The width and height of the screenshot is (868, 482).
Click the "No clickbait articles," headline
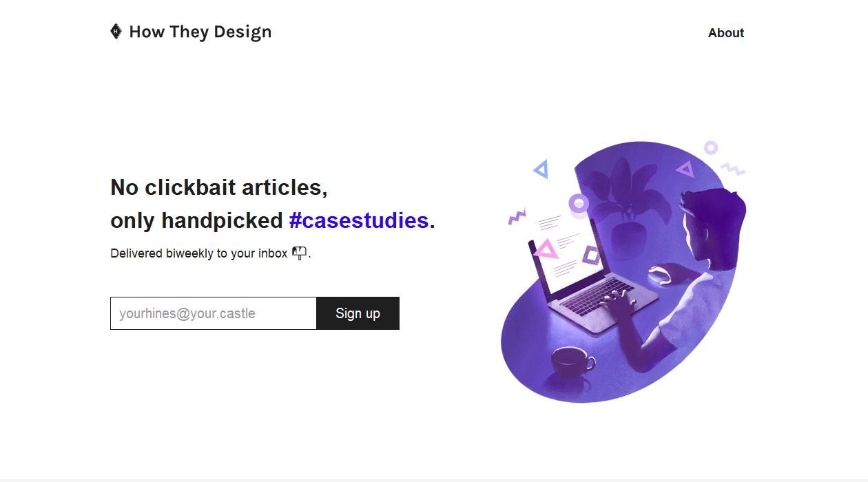coord(218,187)
